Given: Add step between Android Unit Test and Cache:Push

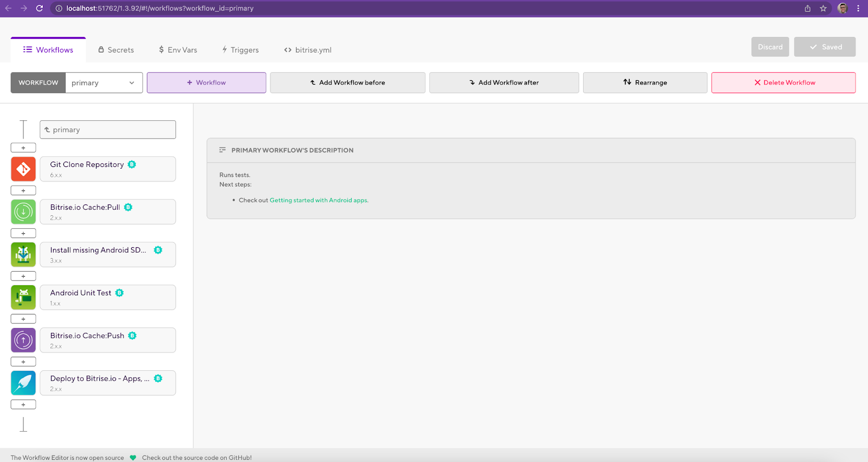Looking at the screenshot, I should pyautogui.click(x=23, y=319).
